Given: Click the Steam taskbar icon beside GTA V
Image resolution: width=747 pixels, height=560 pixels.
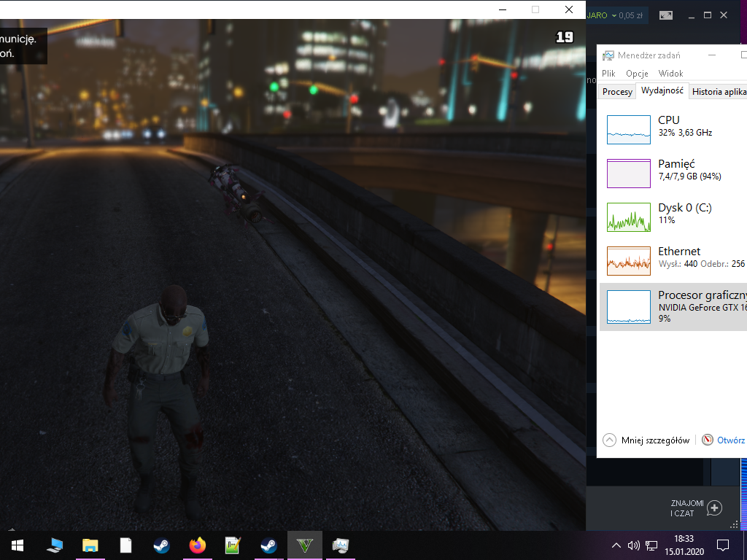Looking at the screenshot, I should tap(268, 545).
